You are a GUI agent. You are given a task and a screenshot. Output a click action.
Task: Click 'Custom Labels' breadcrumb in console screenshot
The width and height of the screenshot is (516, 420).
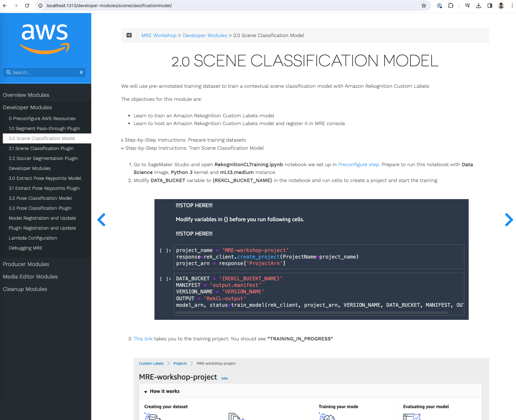click(151, 363)
